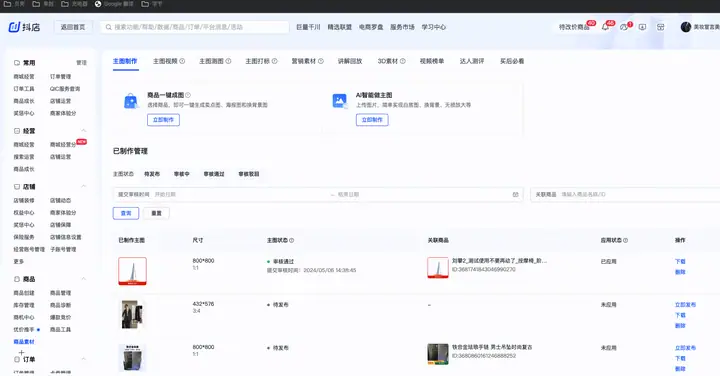Click the 查询 button

pyautogui.click(x=126, y=213)
